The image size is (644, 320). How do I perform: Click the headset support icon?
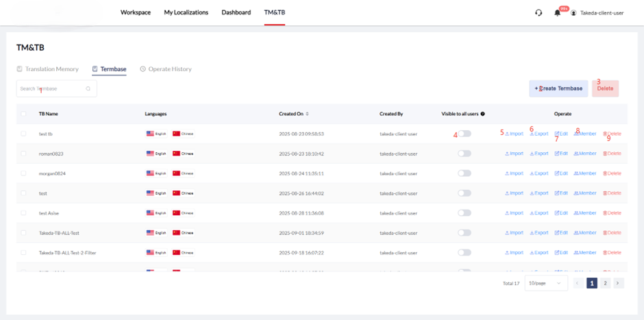(x=538, y=12)
